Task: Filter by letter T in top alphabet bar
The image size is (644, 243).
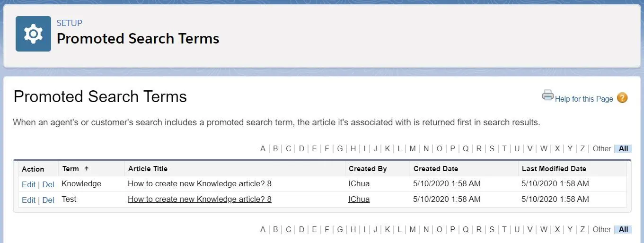Action: pos(504,148)
